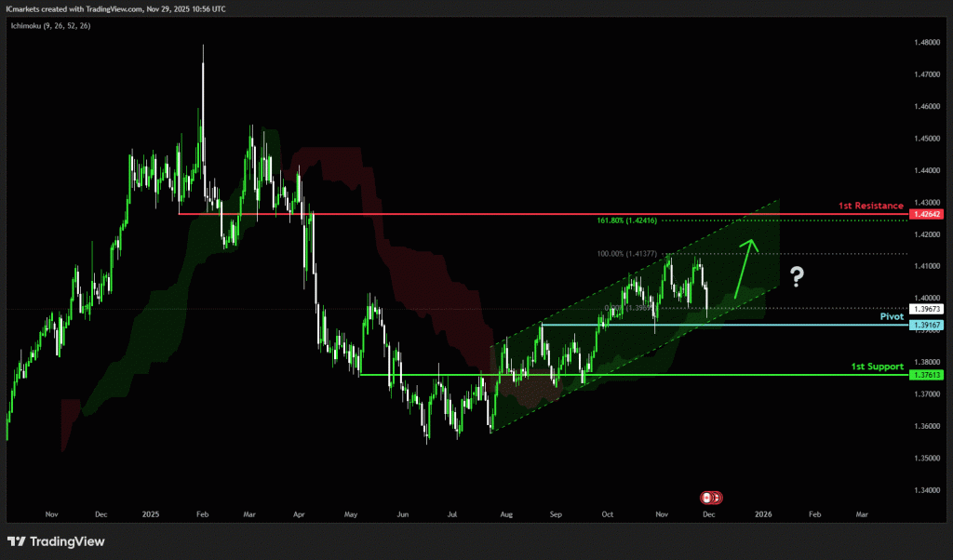Select the green upward arrow drawing

point(745,268)
